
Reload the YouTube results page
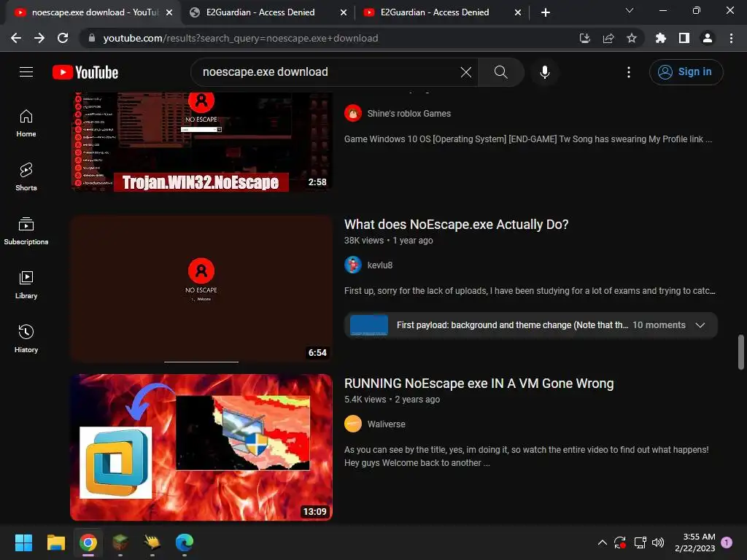(x=63, y=38)
